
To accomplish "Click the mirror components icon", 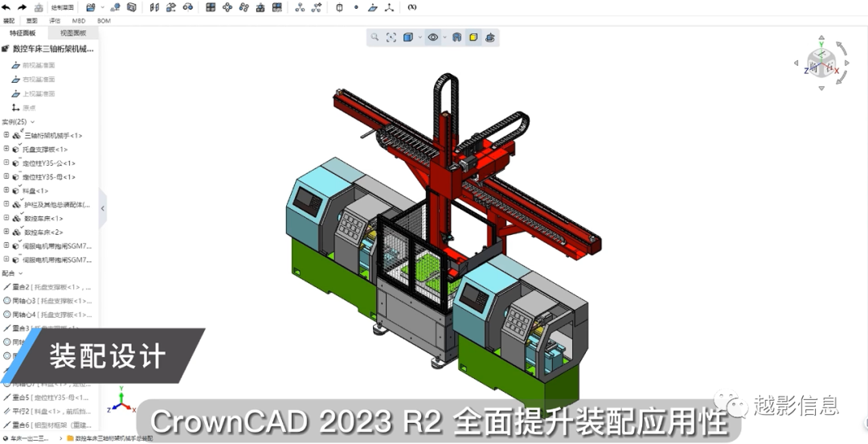I will (154, 7).
